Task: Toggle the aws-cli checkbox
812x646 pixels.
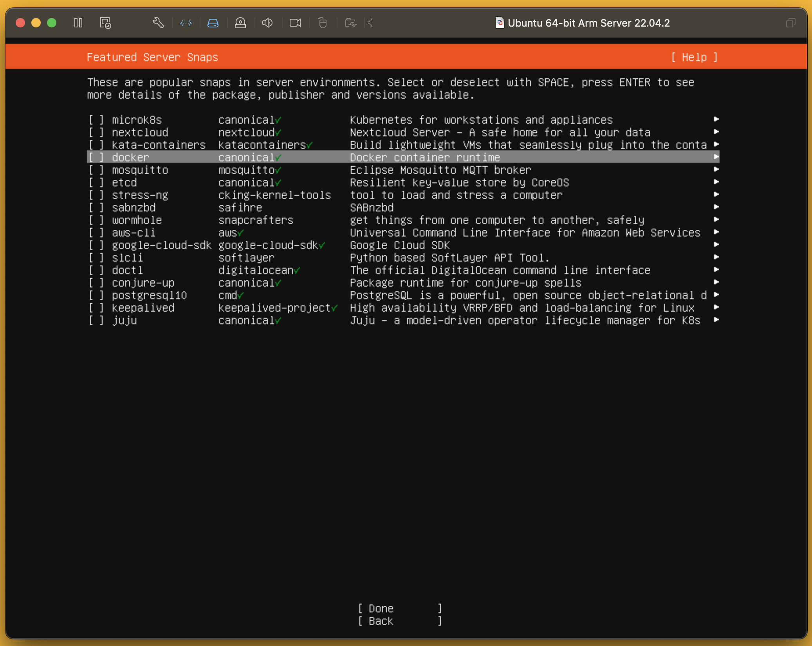Action: point(96,233)
